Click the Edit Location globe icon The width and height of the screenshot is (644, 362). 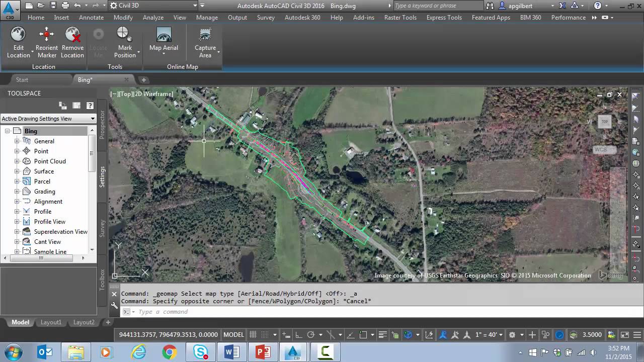[x=18, y=34]
